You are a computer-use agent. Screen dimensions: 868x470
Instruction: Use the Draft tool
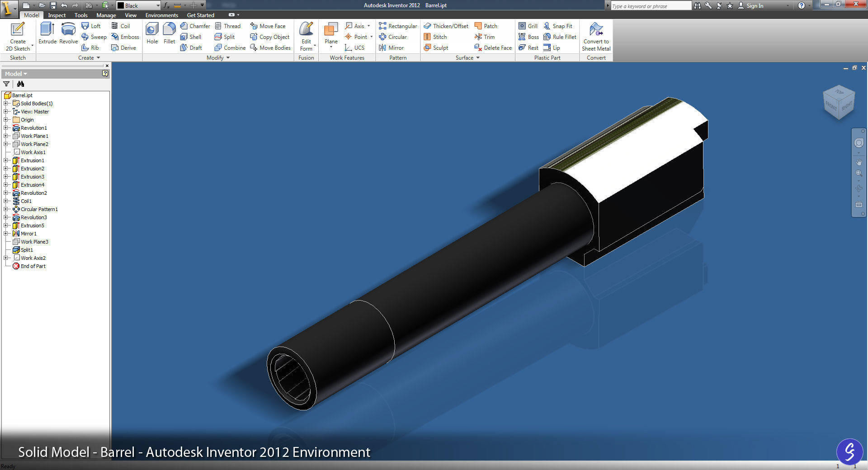191,48
